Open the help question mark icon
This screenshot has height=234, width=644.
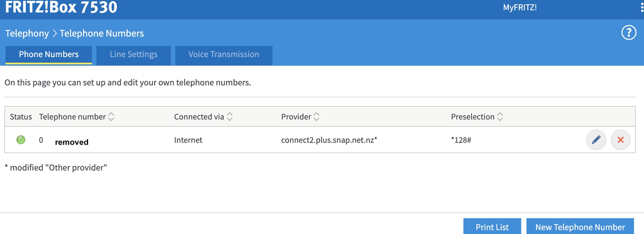629,33
